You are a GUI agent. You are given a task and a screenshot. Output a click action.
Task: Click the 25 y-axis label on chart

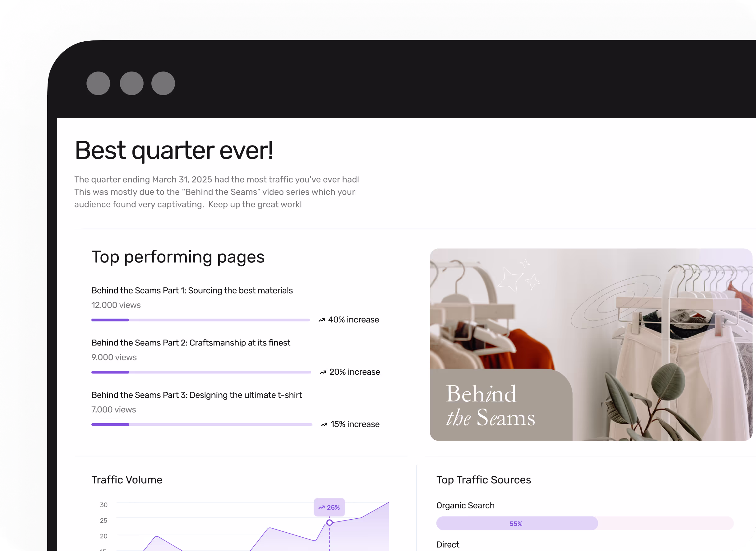click(x=104, y=521)
